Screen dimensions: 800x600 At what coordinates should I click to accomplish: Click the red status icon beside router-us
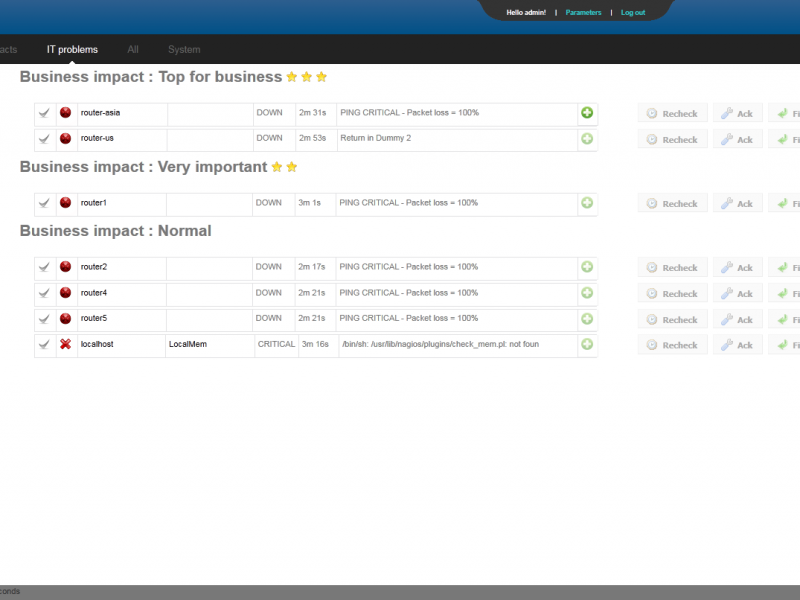coord(66,139)
